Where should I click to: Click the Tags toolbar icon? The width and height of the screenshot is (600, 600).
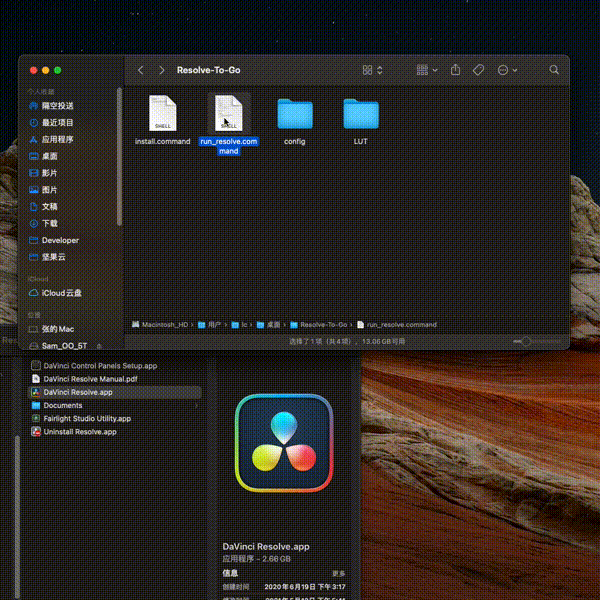coord(478,70)
